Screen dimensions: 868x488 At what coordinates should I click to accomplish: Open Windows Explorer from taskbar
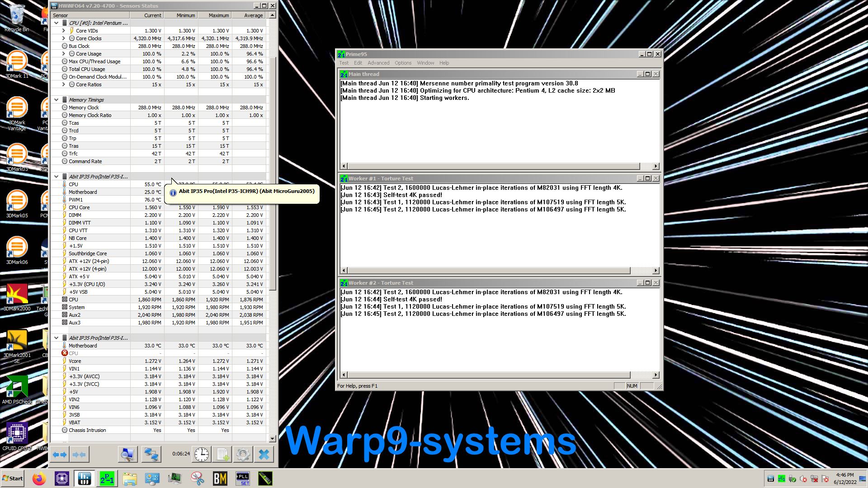click(x=130, y=479)
